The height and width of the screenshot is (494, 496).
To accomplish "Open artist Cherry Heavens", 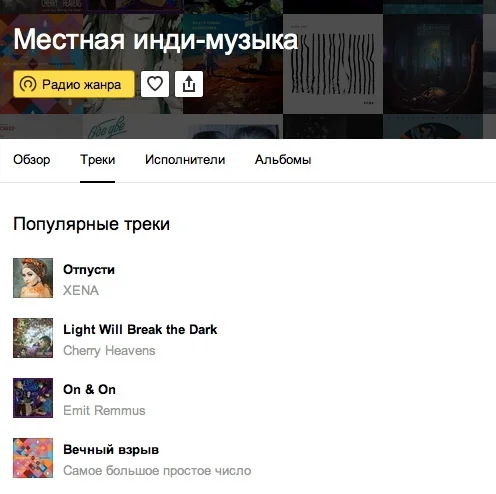I will coord(109,351).
